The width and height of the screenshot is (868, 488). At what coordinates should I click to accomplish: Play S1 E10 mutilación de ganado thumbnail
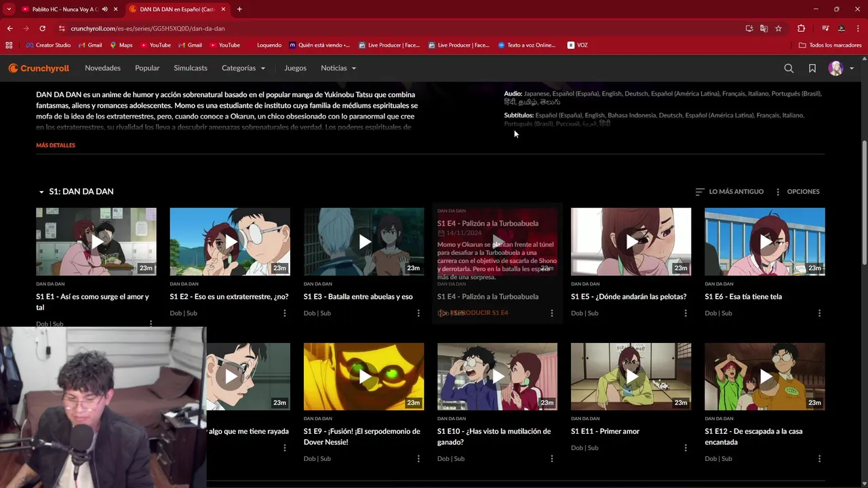497,376
